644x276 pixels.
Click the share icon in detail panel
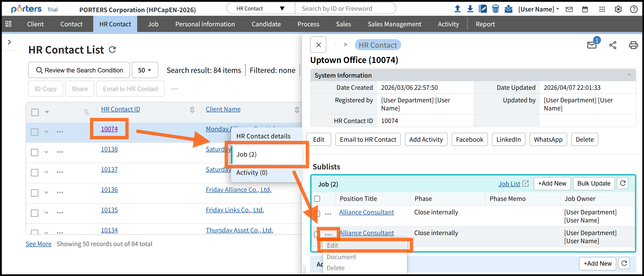(612, 45)
